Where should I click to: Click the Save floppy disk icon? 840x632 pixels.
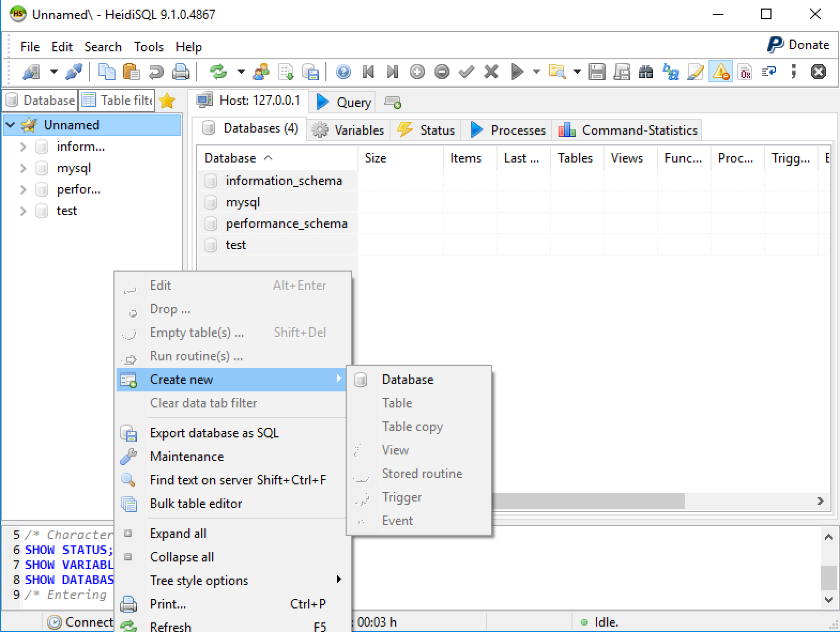pos(597,72)
